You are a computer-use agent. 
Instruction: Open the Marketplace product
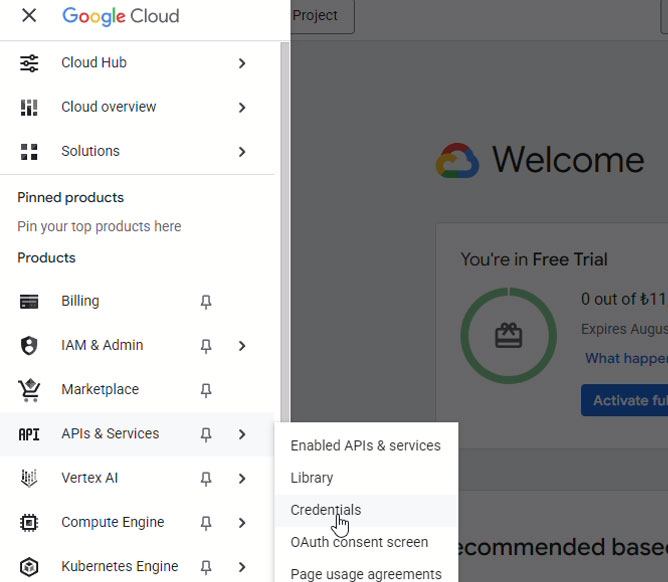(137, 390)
